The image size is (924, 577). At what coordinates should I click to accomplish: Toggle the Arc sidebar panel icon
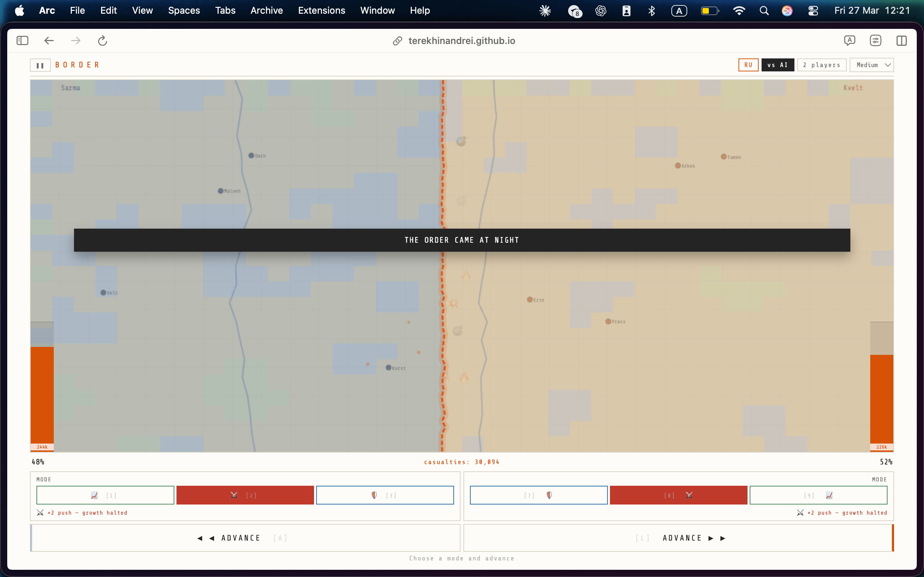pyautogui.click(x=22, y=40)
